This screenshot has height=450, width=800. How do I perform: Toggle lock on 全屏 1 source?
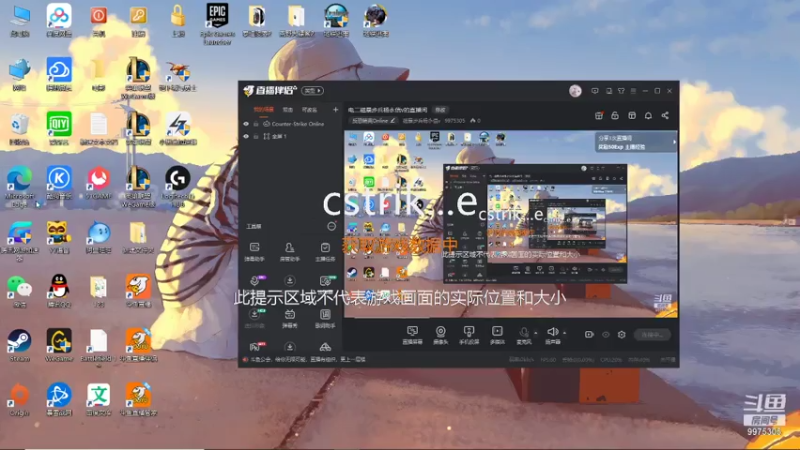(256, 137)
